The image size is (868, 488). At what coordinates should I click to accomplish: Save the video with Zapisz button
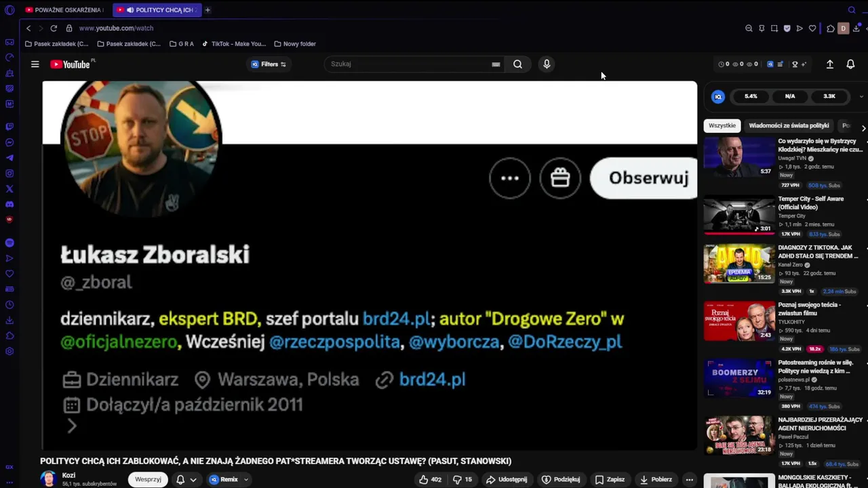point(610,479)
